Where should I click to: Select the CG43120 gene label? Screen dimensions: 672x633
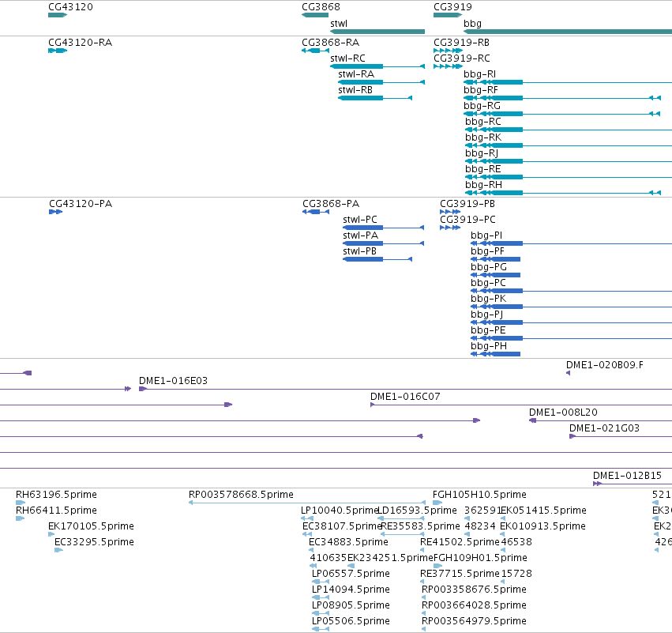point(70,7)
